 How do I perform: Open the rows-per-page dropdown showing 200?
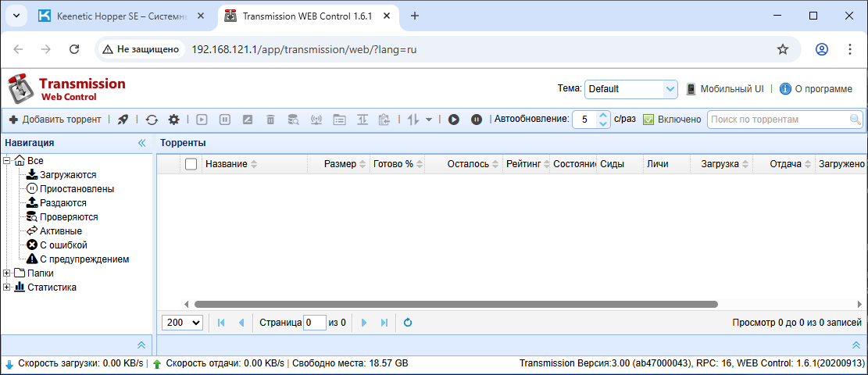[183, 322]
